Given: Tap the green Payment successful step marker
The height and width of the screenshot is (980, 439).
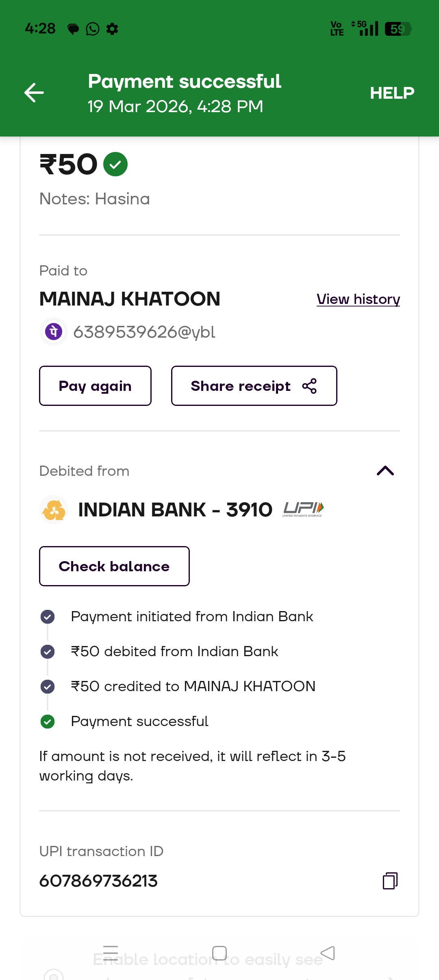Looking at the screenshot, I should [x=48, y=722].
